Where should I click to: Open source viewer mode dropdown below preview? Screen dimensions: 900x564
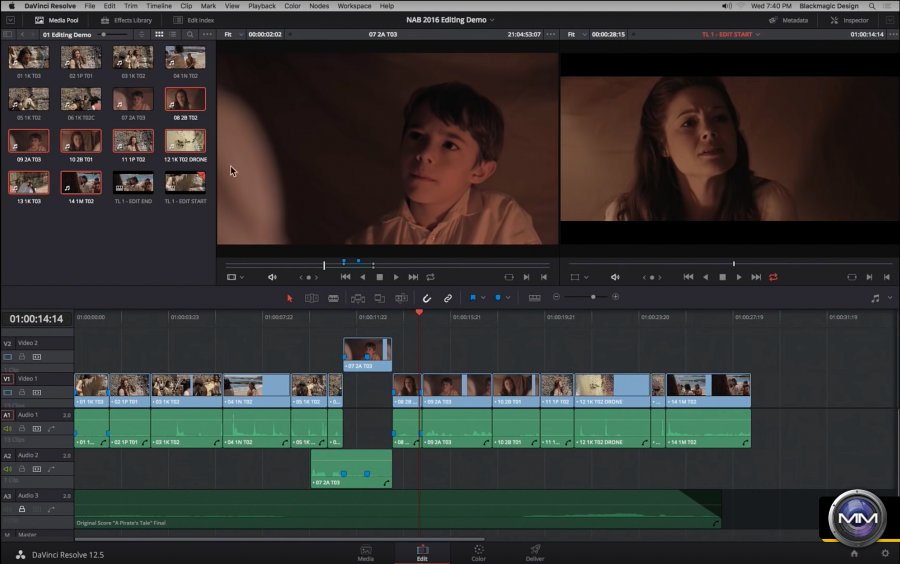[x=235, y=277]
